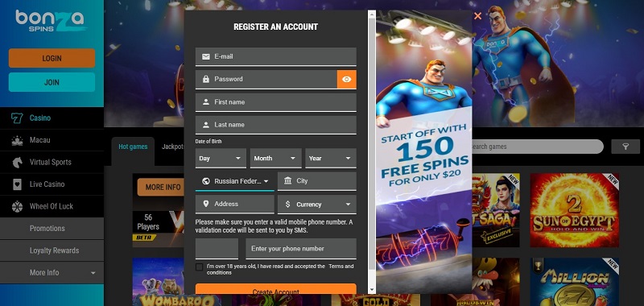Click the bank building icon beside City
Viewport: 644px width, 306px height.
click(288, 180)
